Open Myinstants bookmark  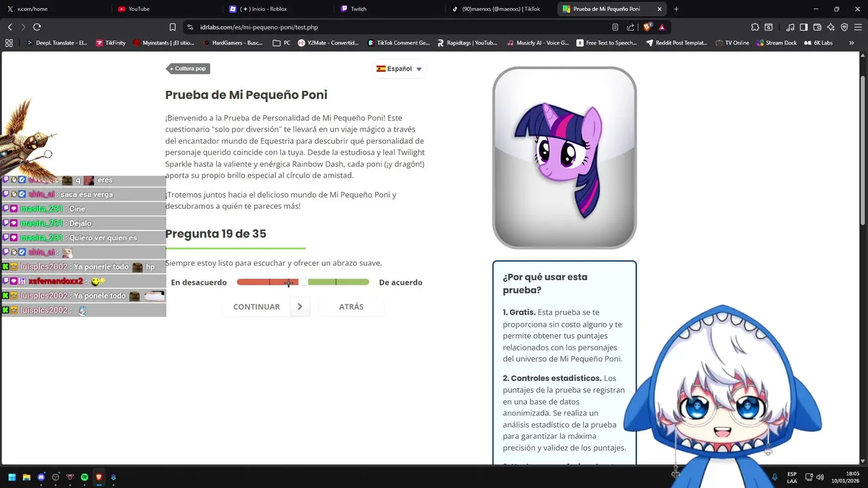[163, 43]
